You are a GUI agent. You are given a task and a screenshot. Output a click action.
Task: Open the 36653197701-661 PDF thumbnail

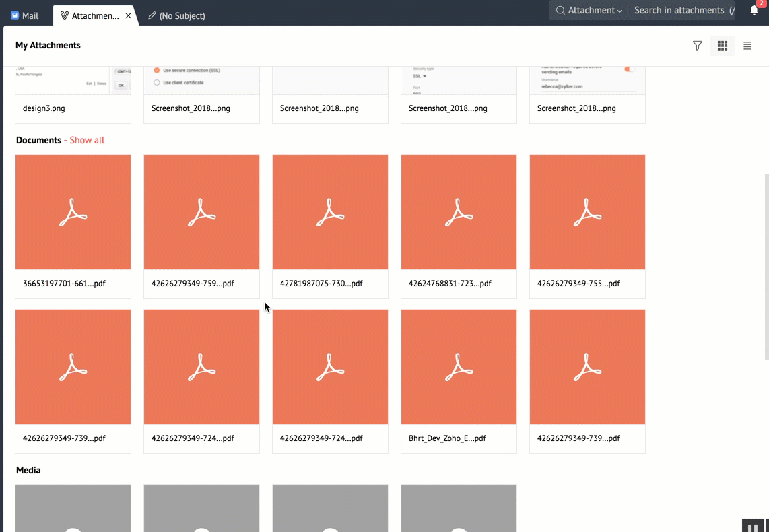[x=73, y=212]
